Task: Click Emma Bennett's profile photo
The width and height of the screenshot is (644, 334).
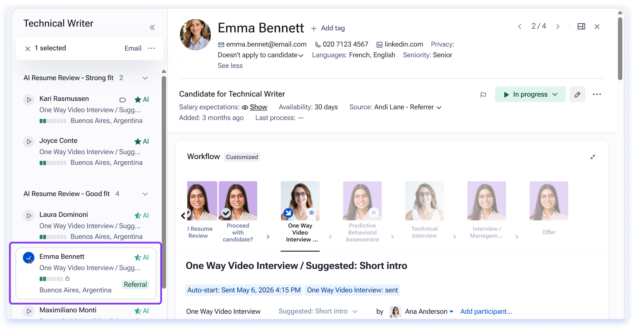Action: [x=195, y=35]
